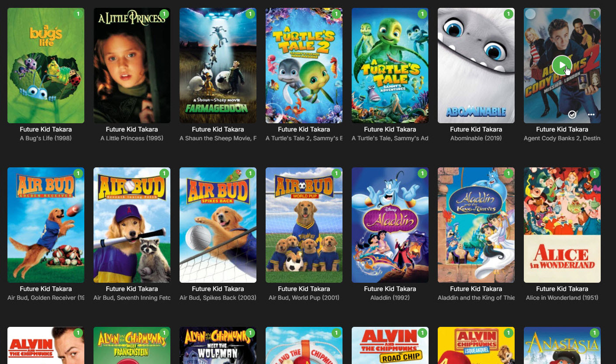Open the three-dots menu on the Agent Cody Banks 2 poster

click(x=591, y=114)
